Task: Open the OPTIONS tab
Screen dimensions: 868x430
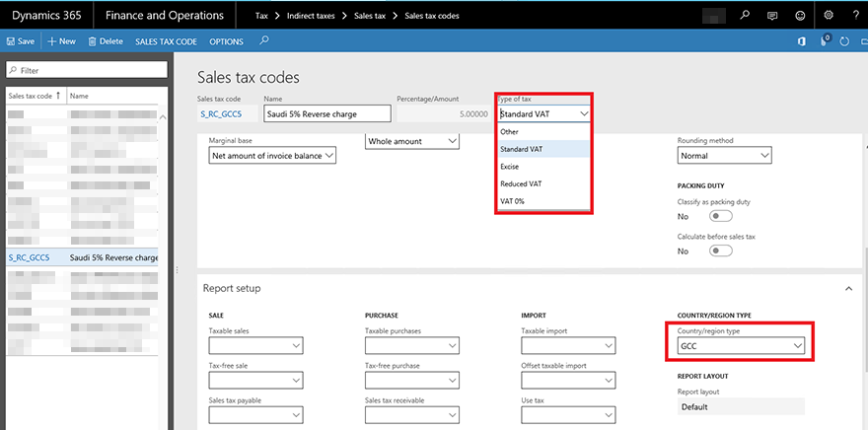Action: 227,41
